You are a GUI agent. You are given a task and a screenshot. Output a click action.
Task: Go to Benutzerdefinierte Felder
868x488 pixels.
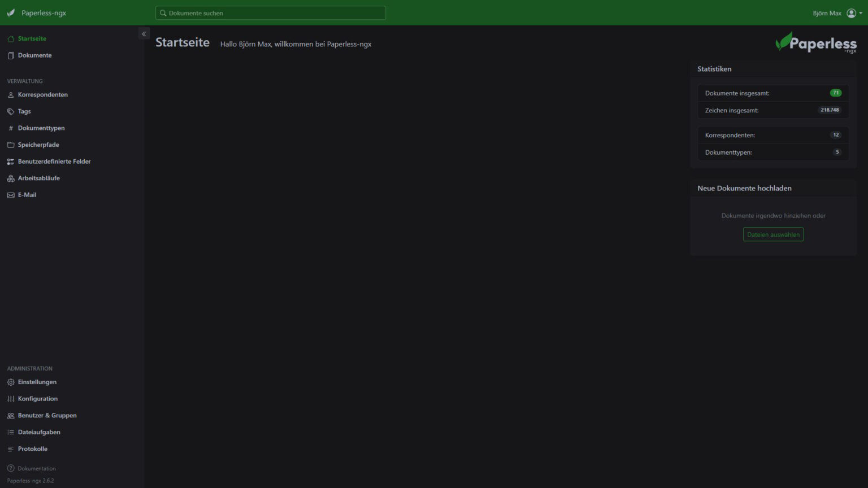pos(54,162)
